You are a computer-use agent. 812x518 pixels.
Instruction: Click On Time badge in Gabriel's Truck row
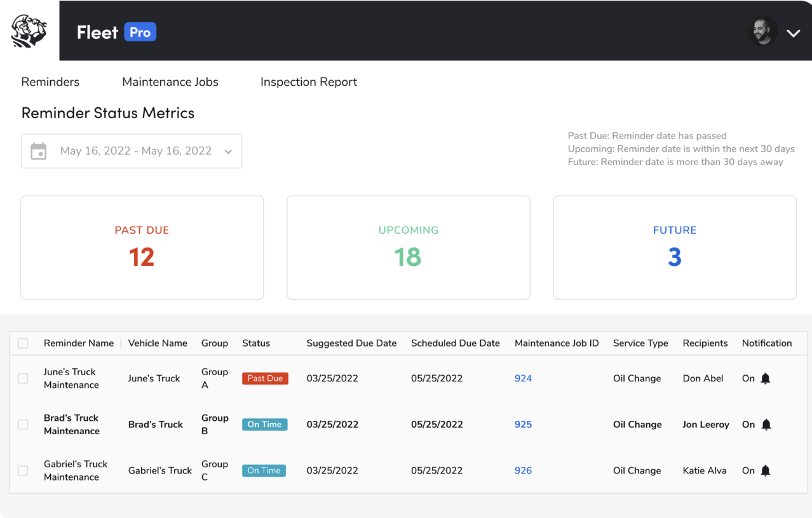click(264, 470)
